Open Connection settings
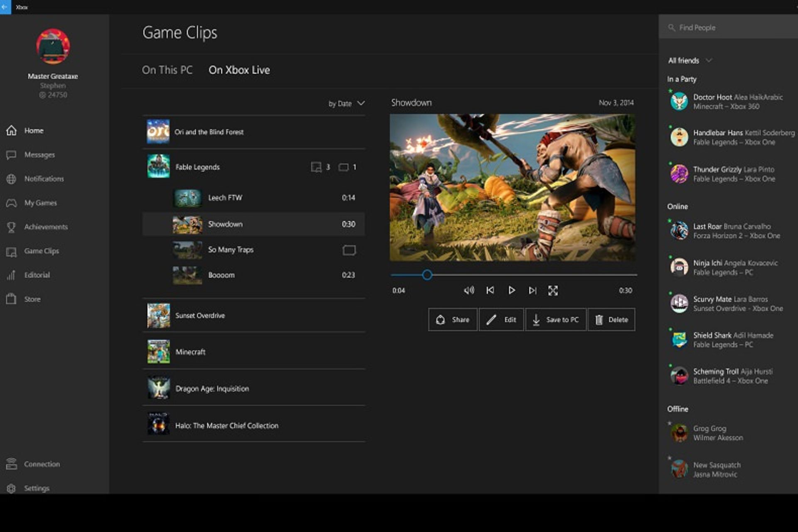Screen dimensions: 798x532 pyautogui.click(x=33, y=464)
